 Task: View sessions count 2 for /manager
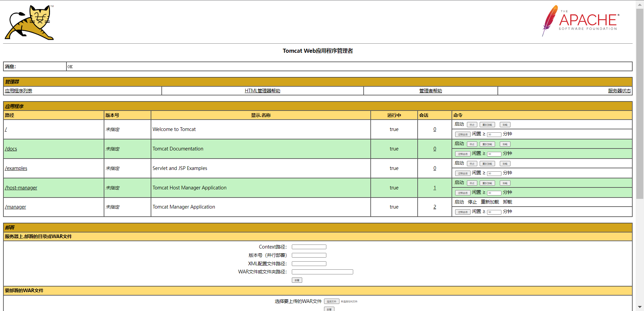[x=435, y=207]
